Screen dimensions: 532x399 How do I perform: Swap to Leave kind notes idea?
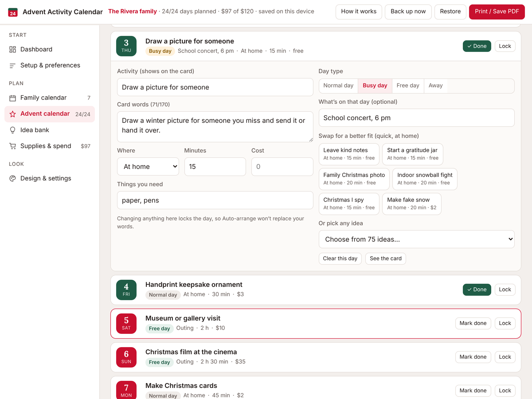tap(349, 154)
